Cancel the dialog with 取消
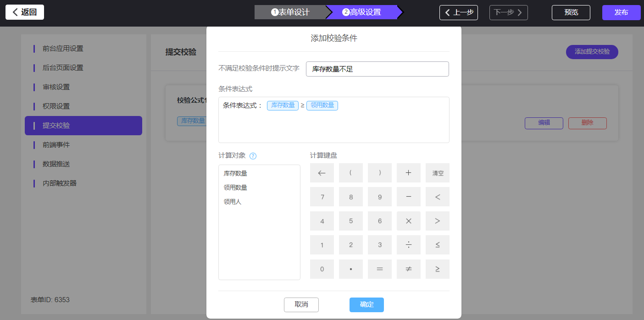The width and height of the screenshot is (644, 320). click(301, 304)
